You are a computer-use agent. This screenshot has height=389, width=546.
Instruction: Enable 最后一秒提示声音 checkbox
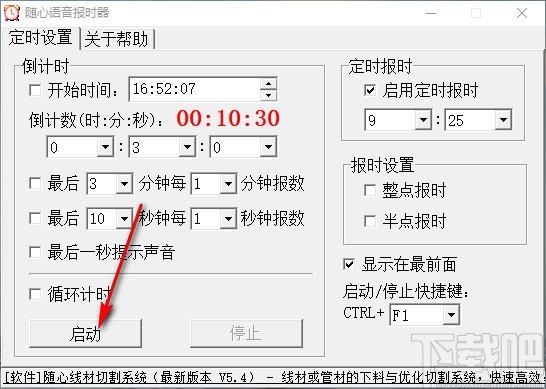35,252
